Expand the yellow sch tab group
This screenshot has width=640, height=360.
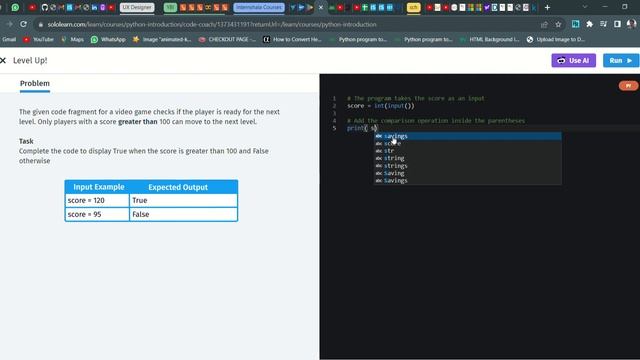point(413,7)
